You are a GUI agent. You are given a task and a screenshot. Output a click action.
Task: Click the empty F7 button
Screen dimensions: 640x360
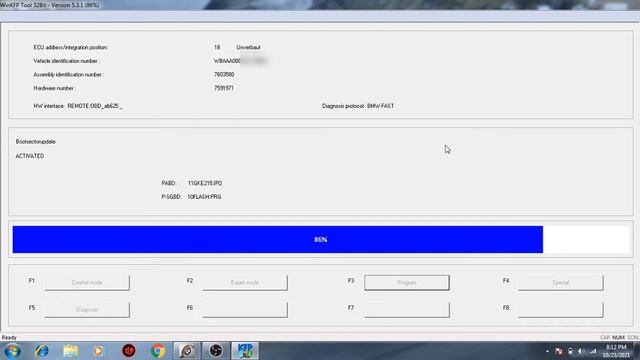pos(407,310)
